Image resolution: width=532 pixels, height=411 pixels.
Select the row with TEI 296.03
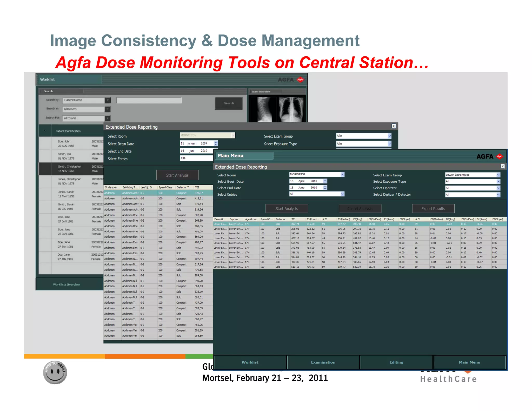pos(360,229)
